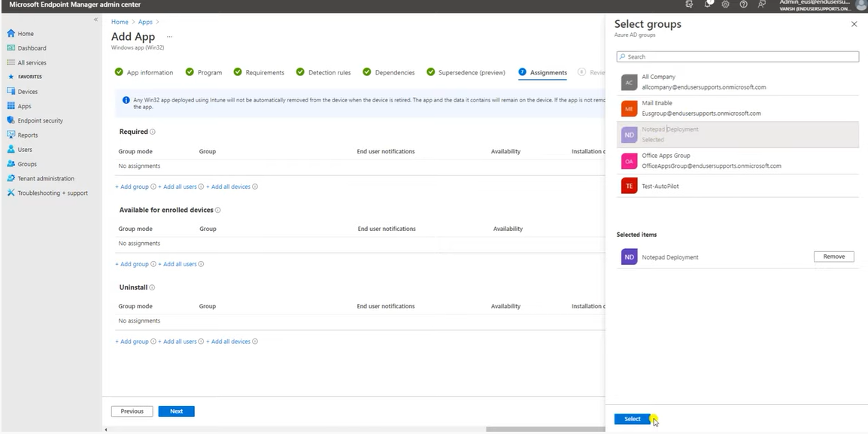Image resolution: width=868 pixels, height=434 pixels.
Task: Go to the Dependencies step
Action: [x=389, y=72]
